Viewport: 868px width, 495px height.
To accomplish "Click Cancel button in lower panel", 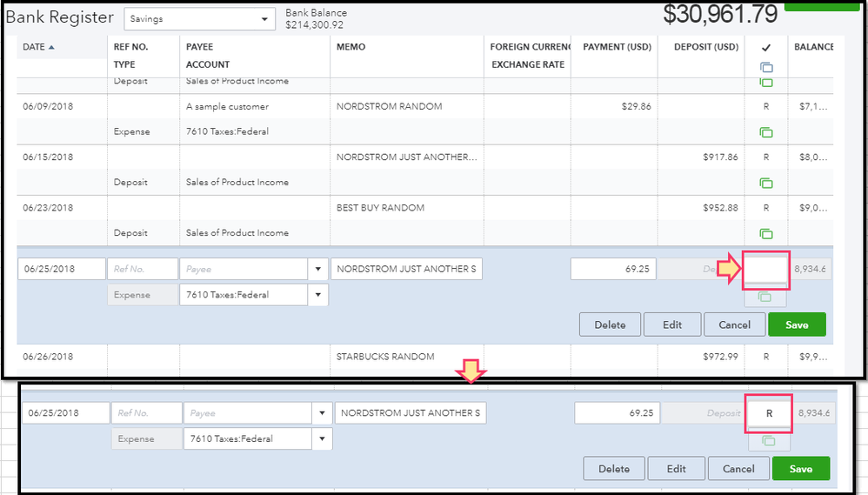I will point(738,469).
